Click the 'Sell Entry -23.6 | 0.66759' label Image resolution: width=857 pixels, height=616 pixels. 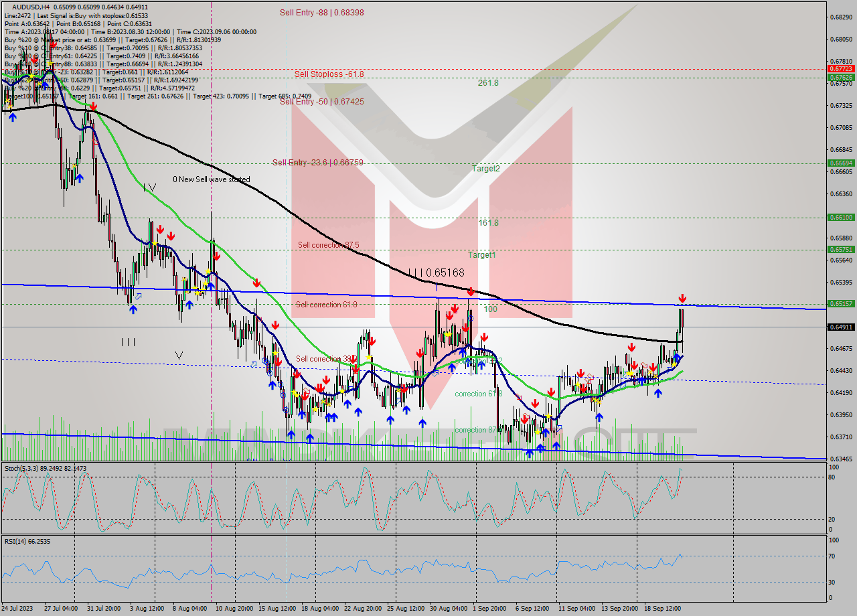click(317, 163)
